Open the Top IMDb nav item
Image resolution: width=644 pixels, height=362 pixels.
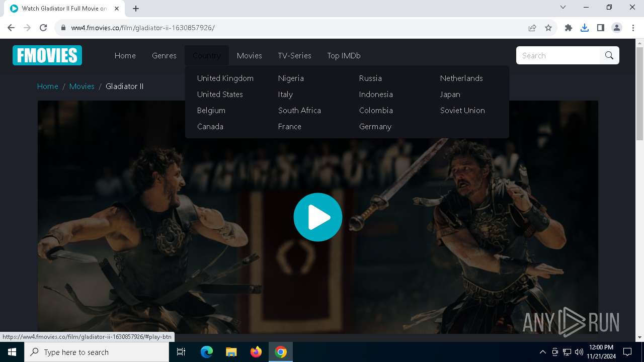(344, 55)
